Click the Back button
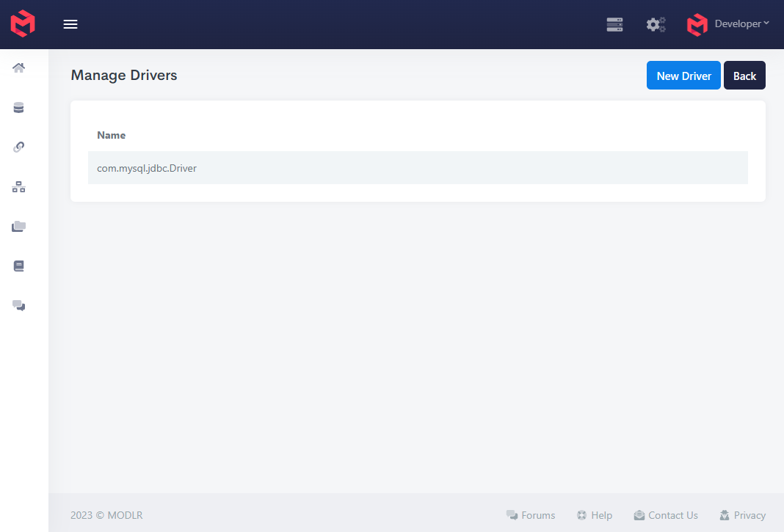The height and width of the screenshot is (532, 784). pos(744,75)
